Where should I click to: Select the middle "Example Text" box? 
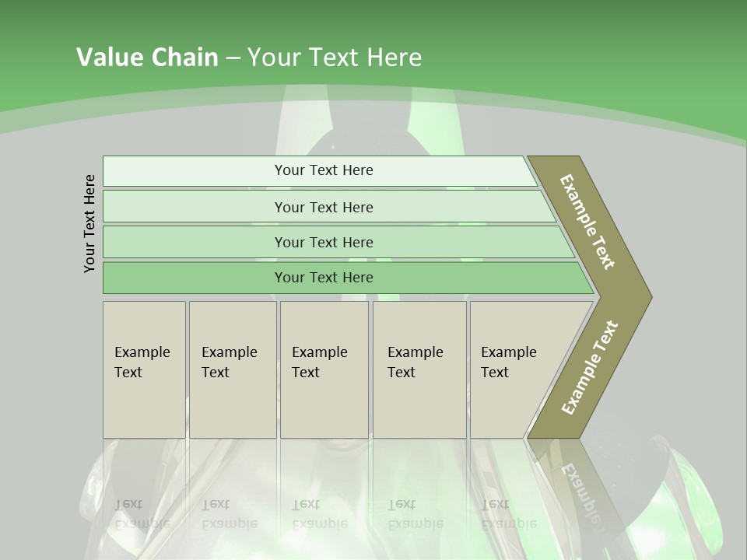coord(324,369)
